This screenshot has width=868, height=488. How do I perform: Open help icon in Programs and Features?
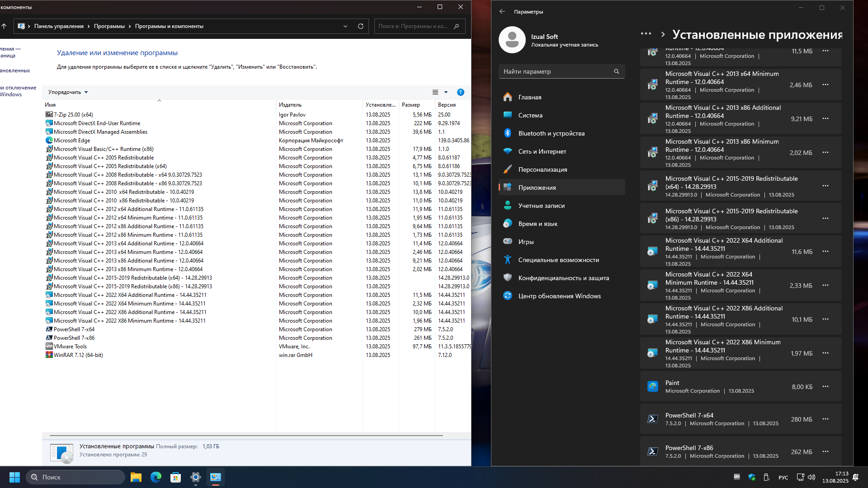point(461,92)
